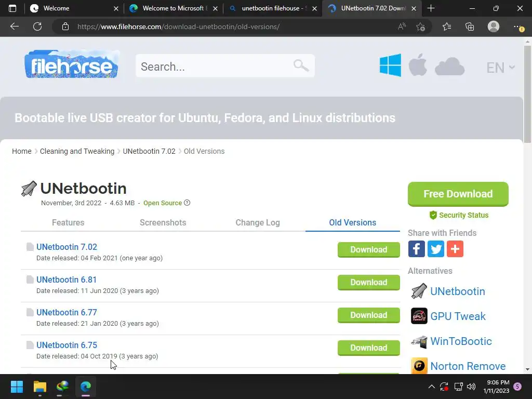Viewport: 532px width, 399px height.
Task: Share on Facebook icon
Action: click(416, 249)
